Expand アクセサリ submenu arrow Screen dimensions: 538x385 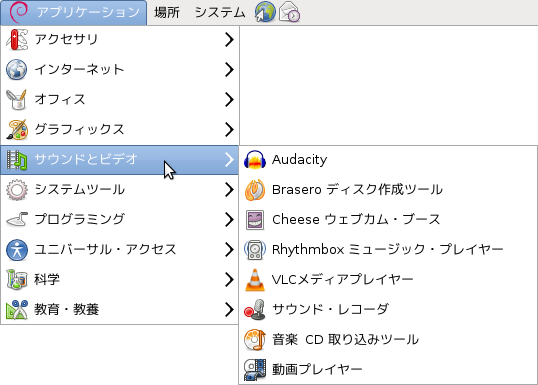coord(229,39)
